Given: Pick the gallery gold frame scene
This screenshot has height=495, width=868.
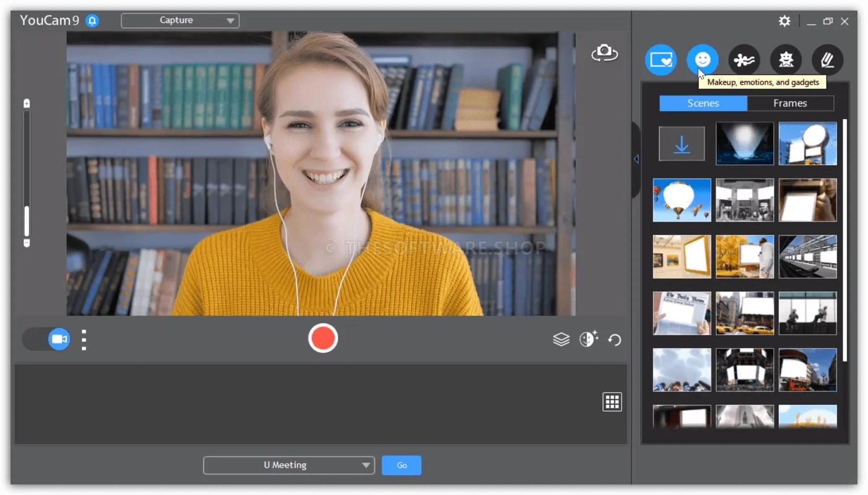Looking at the screenshot, I should (x=682, y=257).
